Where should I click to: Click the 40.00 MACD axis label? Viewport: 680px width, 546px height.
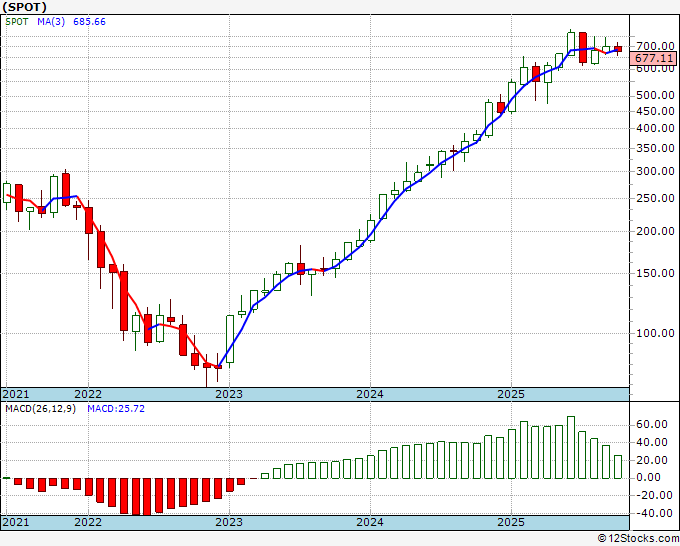pyautogui.click(x=651, y=442)
